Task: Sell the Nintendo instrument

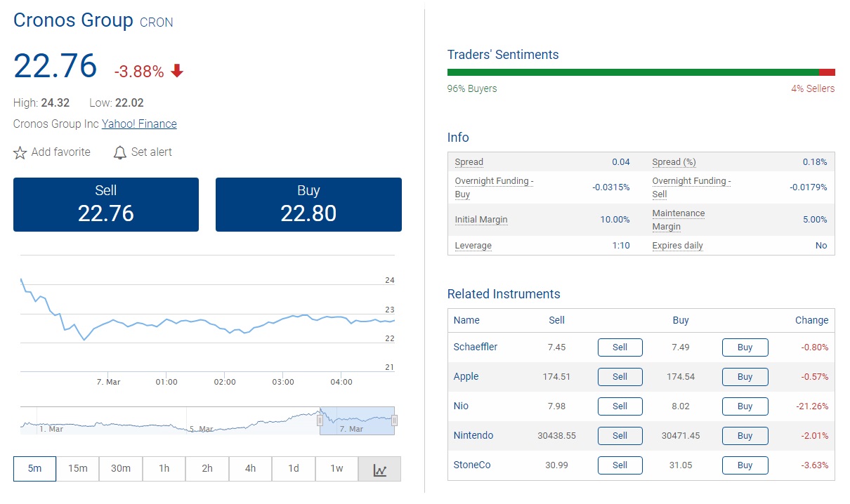Action: click(620, 436)
